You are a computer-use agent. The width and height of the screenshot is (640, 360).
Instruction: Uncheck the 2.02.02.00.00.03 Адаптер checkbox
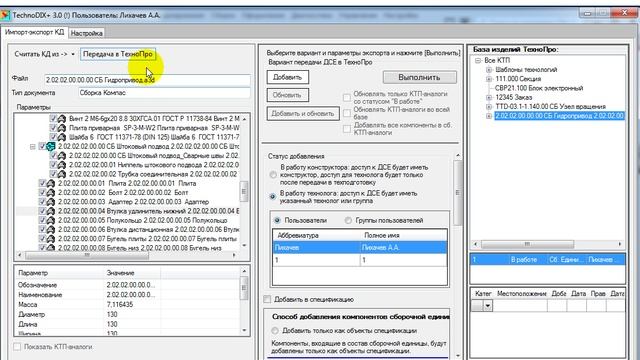tap(42, 202)
